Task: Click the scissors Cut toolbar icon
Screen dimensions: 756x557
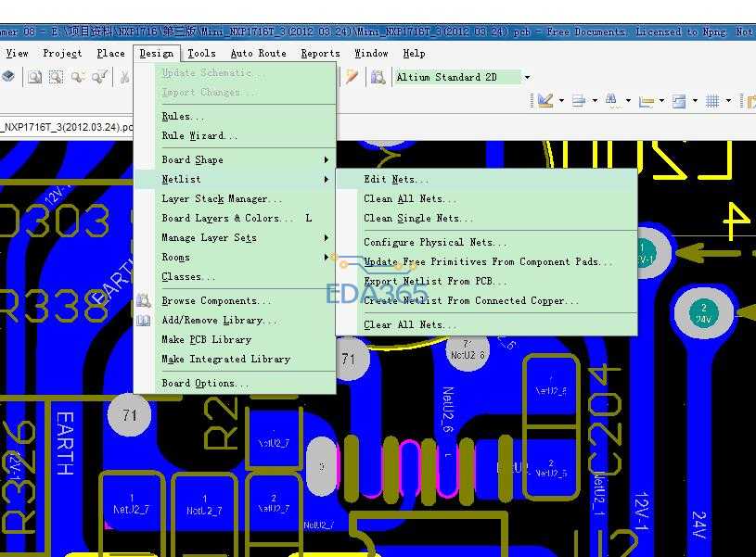Action: click(125, 77)
